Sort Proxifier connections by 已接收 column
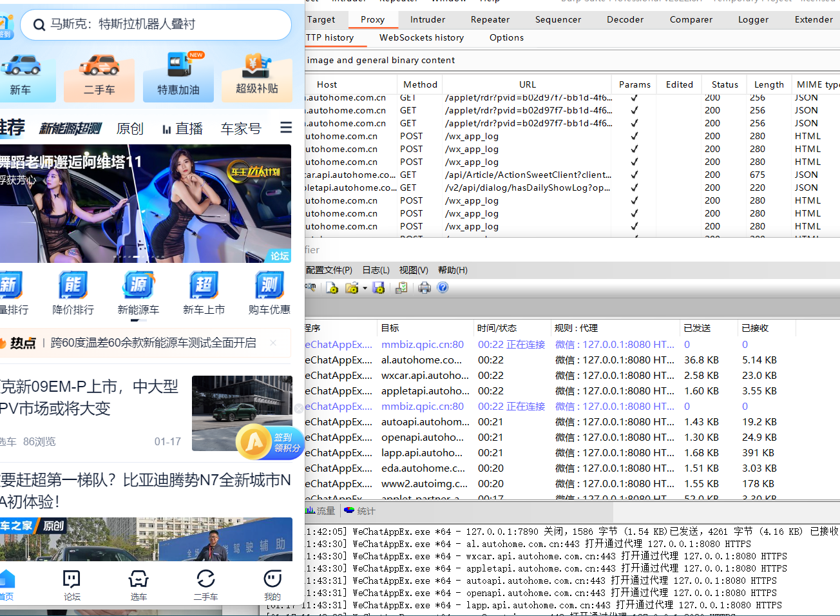 coord(767,328)
